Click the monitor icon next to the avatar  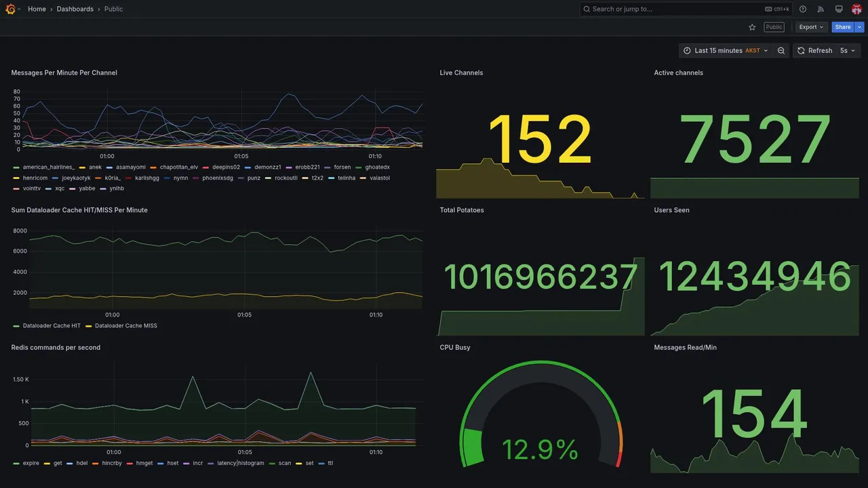click(x=839, y=9)
